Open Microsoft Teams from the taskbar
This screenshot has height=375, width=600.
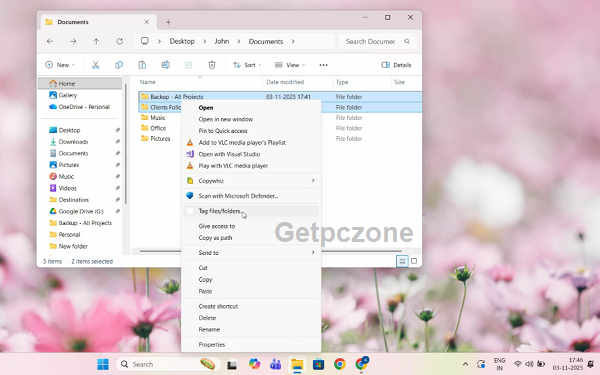tap(276, 364)
